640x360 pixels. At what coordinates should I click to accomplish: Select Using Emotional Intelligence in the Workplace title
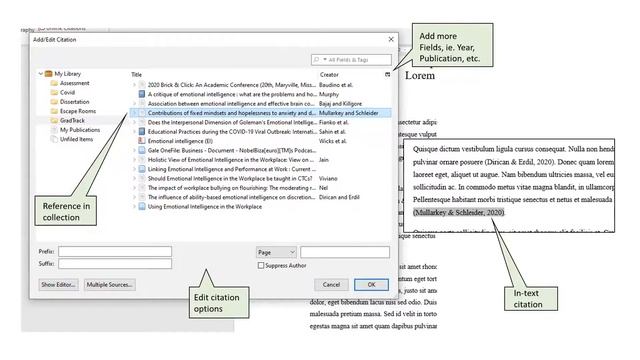pos(204,207)
